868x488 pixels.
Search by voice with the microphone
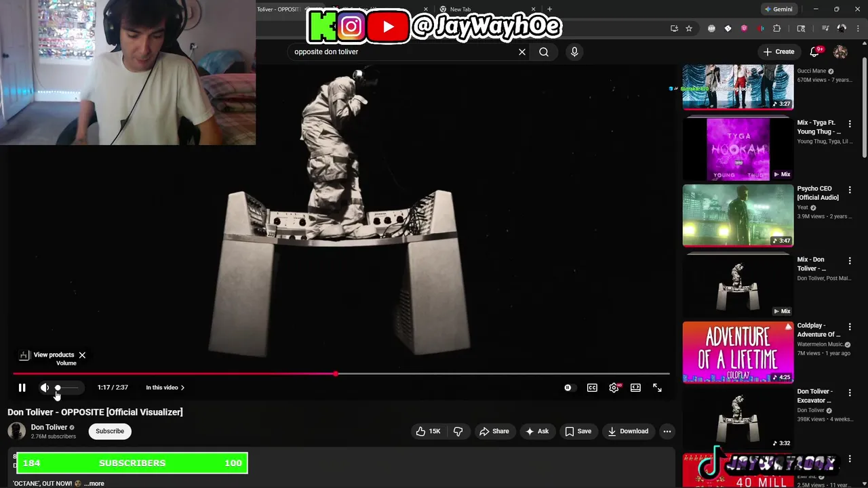tap(574, 52)
